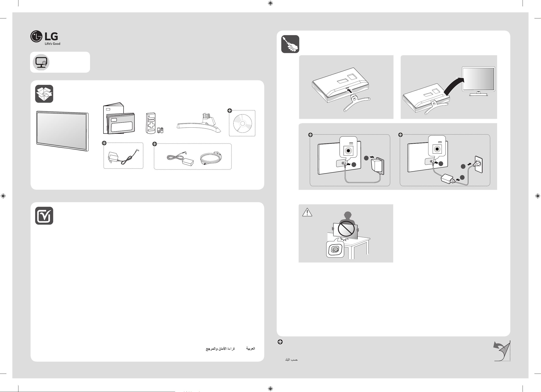The height and width of the screenshot is (392, 541).
Task: Select the page-turn curl arrow icon
Action: pyautogui.click(x=502, y=351)
